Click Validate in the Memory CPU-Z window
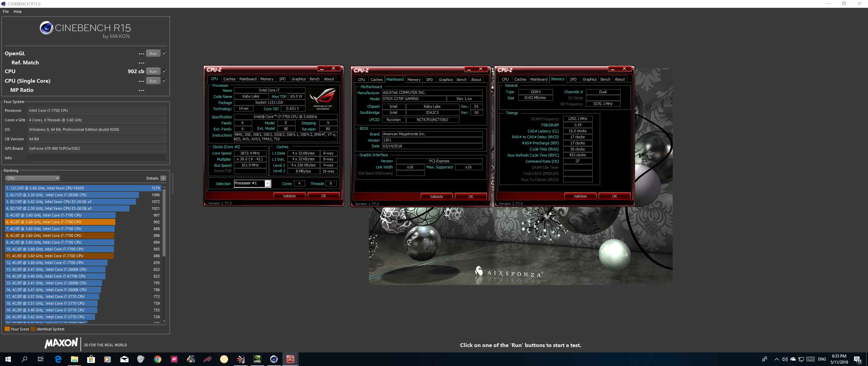 point(580,196)
